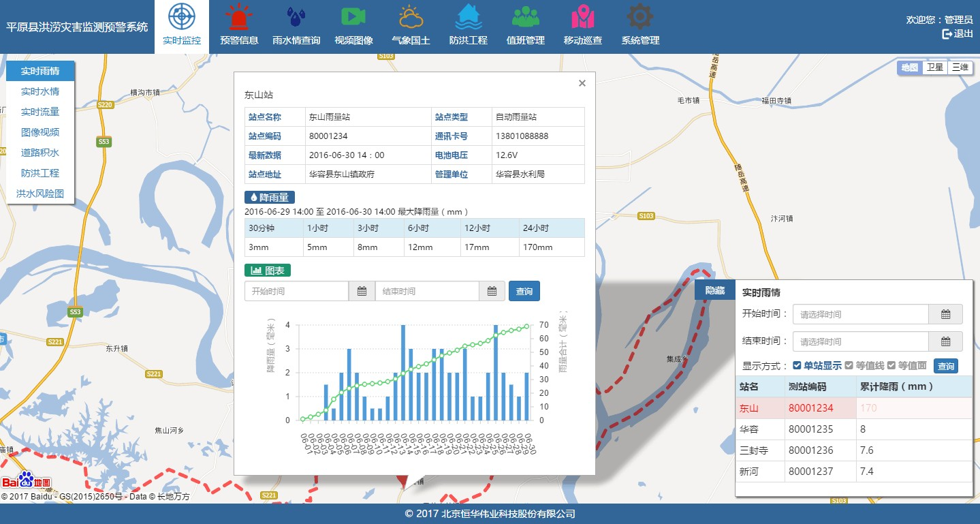Open 雨水情查询 raindrop icon
980x524 pixels.
coord(296,18)
